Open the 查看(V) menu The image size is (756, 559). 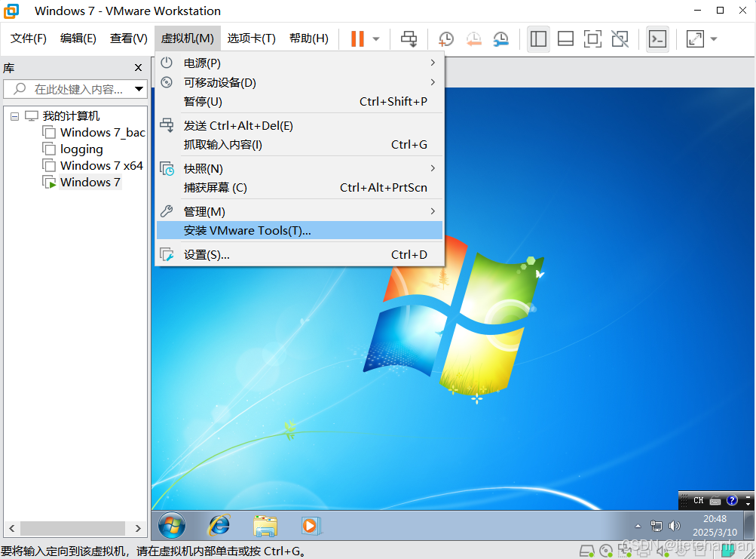128,38
